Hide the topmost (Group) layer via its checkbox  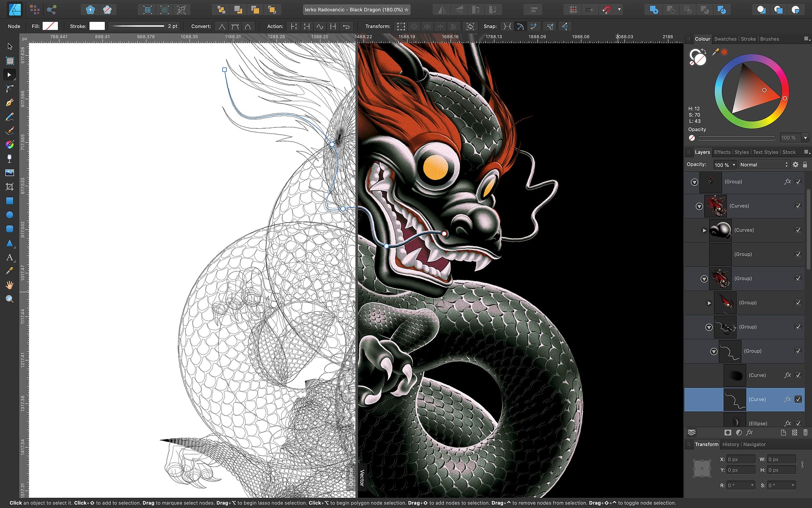tap(798, 181)
